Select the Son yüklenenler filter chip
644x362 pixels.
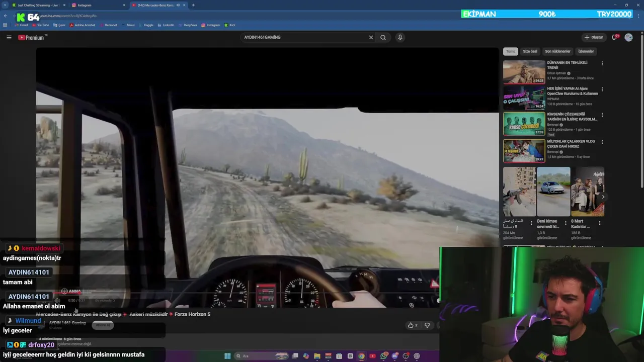557,51
